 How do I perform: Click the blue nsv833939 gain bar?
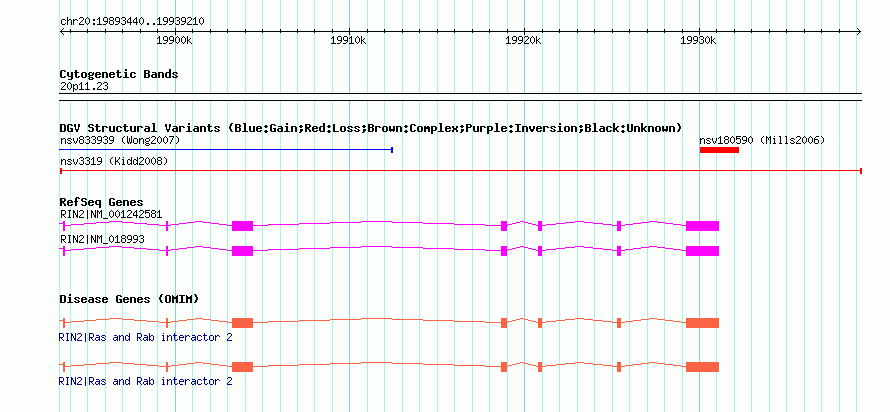[226, 150]
